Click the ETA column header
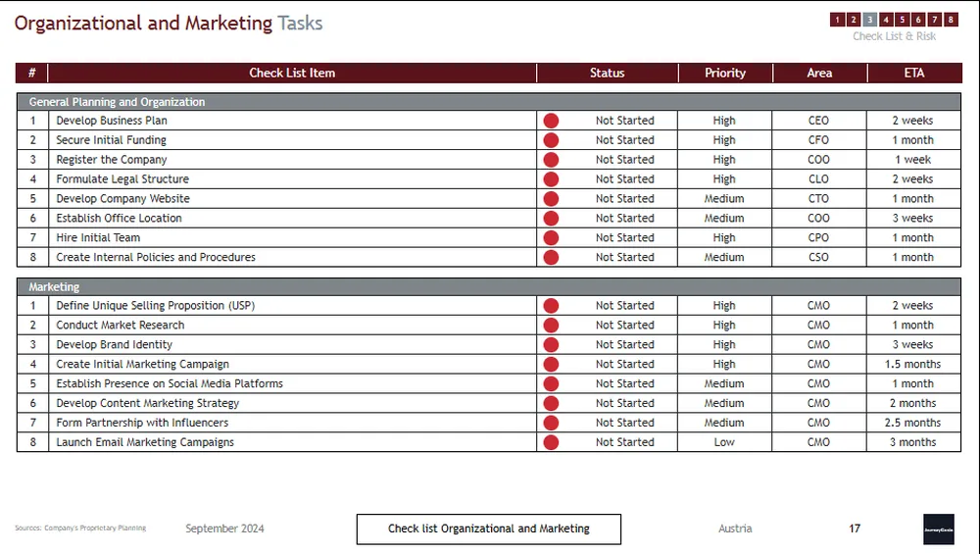Viewport: 980px width, 554px height. click(913, 73)
